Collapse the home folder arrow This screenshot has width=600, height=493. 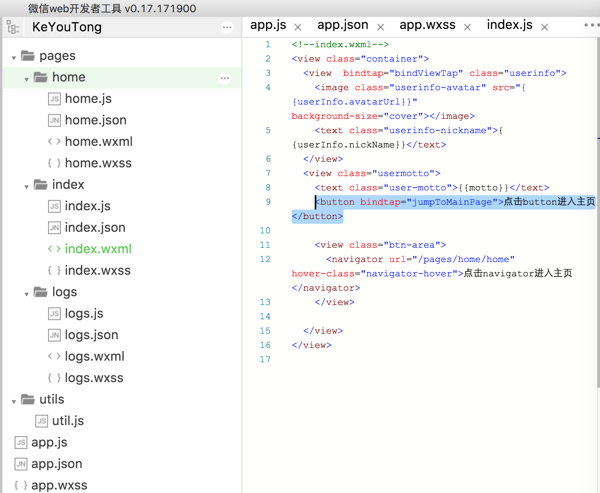point(26,79)
